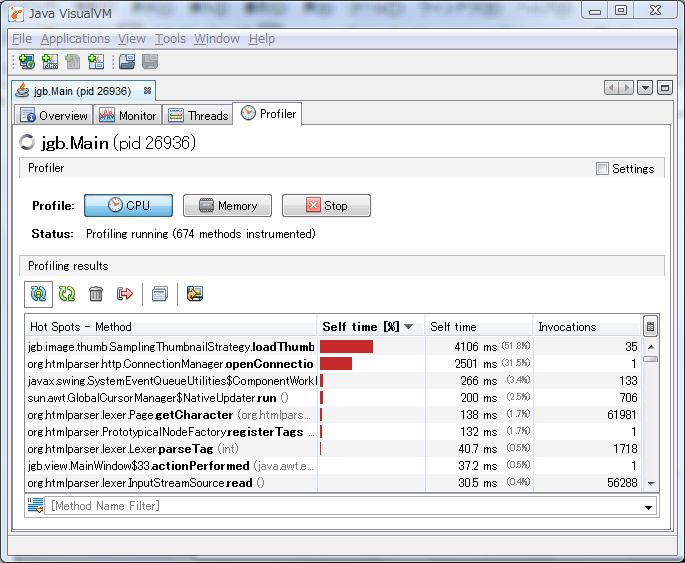Select the SystemEventQueueUtilities$ComponentWork row

[333, 380]
